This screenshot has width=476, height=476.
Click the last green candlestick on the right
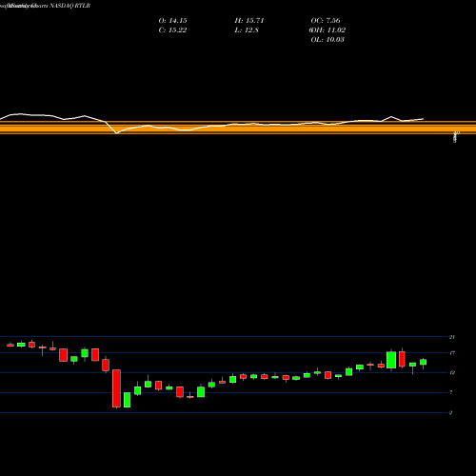tap(424, 362)
